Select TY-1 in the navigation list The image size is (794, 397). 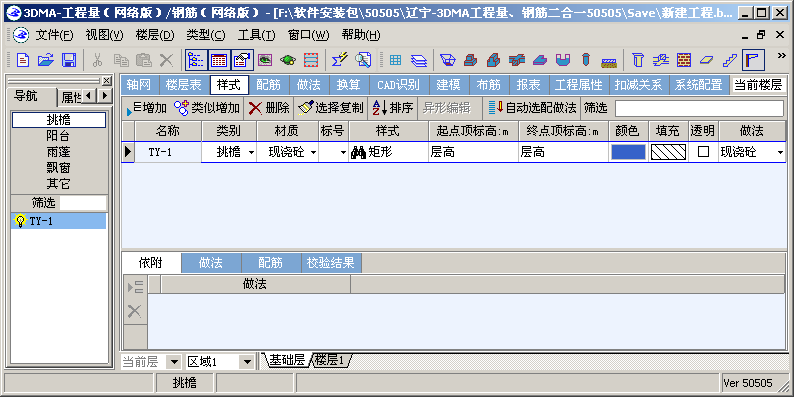[58, 221]
